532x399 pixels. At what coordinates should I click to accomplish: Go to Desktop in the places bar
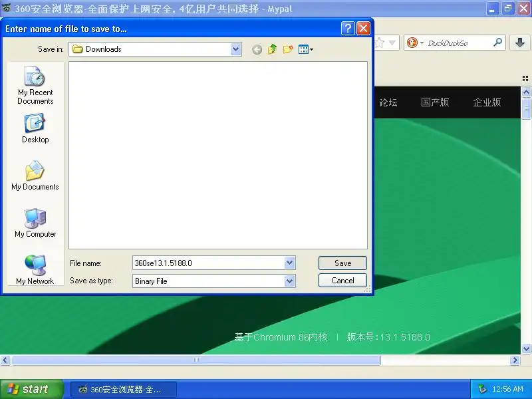pyautogui.click(x=35, y=128)
